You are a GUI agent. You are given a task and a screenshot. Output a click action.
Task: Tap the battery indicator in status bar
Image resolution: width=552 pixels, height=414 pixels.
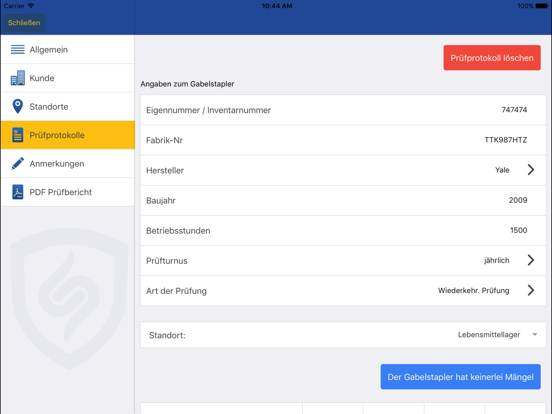(x=541, y=6)
